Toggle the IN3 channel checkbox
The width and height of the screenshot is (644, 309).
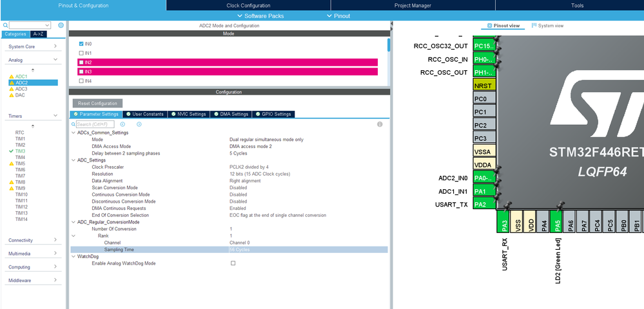81,72
